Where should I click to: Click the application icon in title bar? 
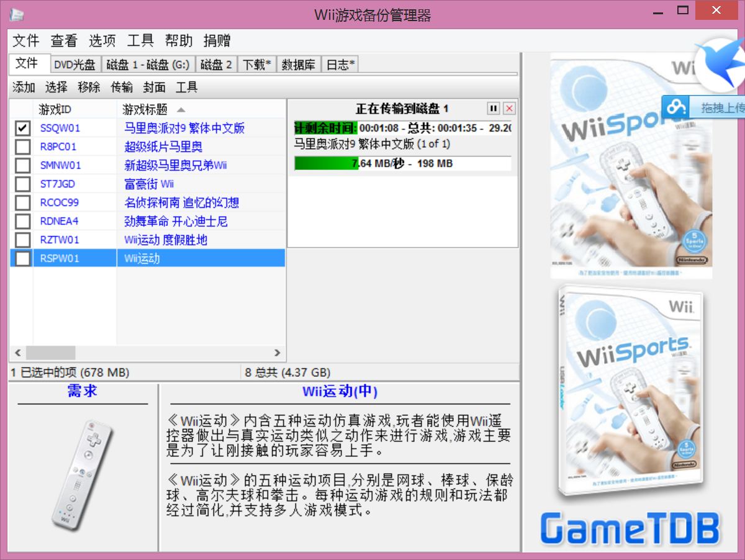pos(18,14)
